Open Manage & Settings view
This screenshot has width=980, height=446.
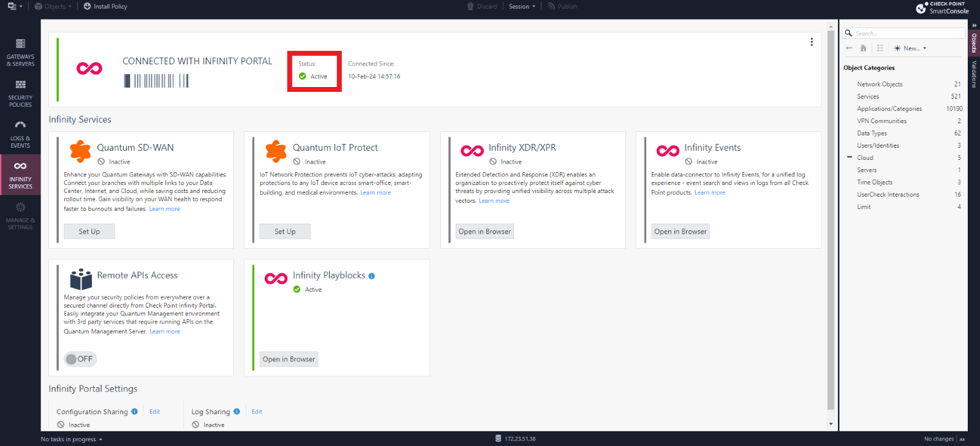20,216
